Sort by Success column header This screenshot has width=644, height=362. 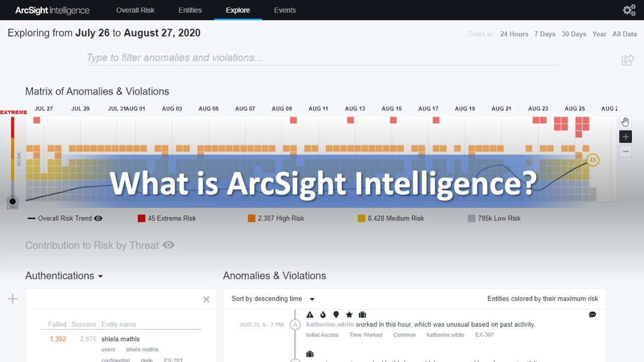84,324
